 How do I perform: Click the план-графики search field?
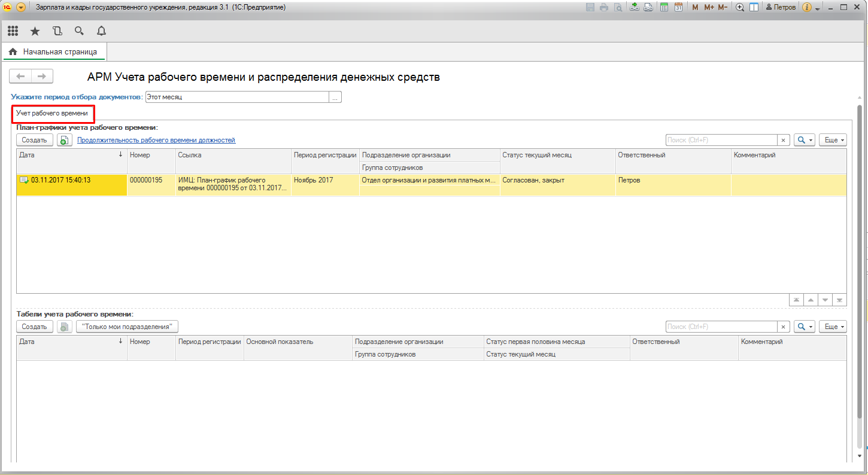[721, 140]
